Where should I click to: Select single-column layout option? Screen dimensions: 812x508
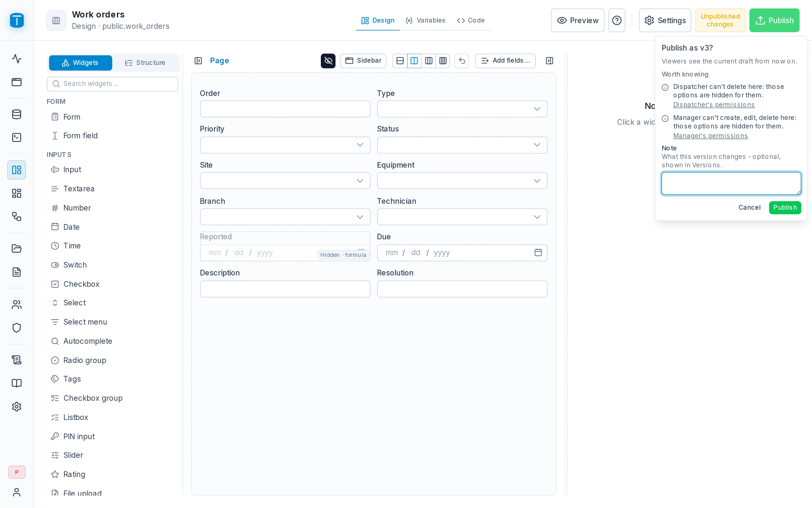coord(400,61)
